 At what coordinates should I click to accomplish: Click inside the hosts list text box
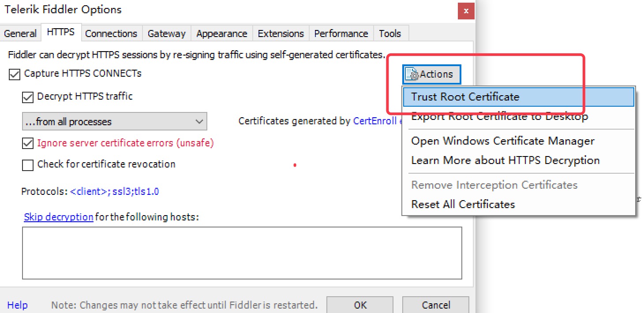(242, 253)
